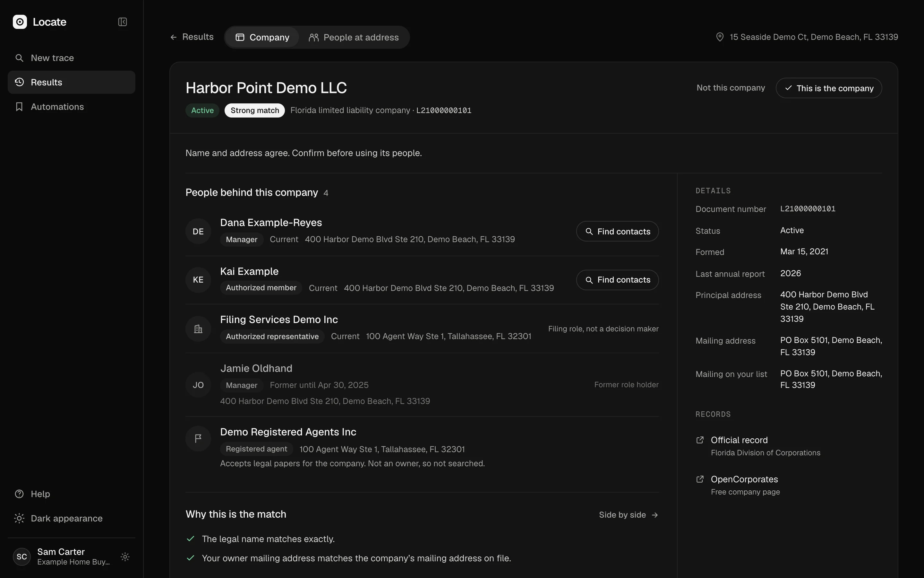The image size is (924, 578).
Task: Click the Harbor Point Demo LLC heading
Action: [x=266, y=88]
